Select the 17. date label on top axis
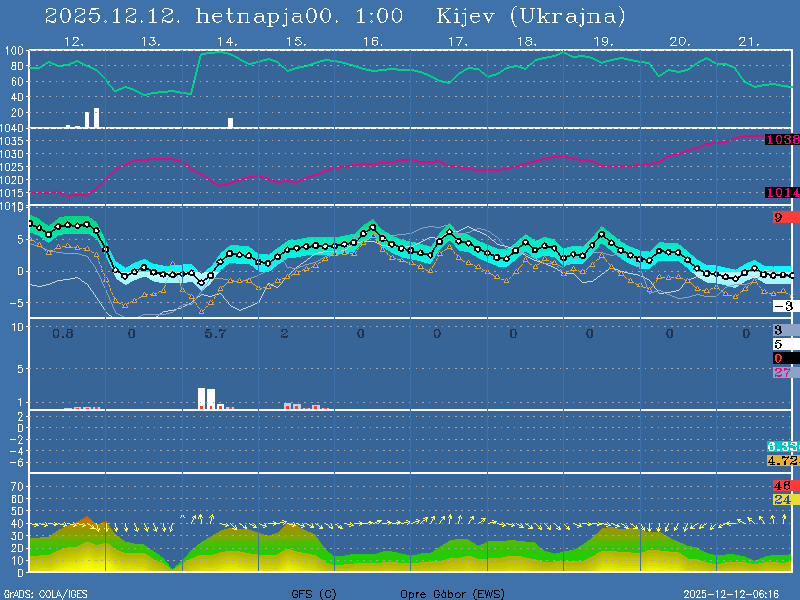 pyautogui.click(x=457, y=42)
